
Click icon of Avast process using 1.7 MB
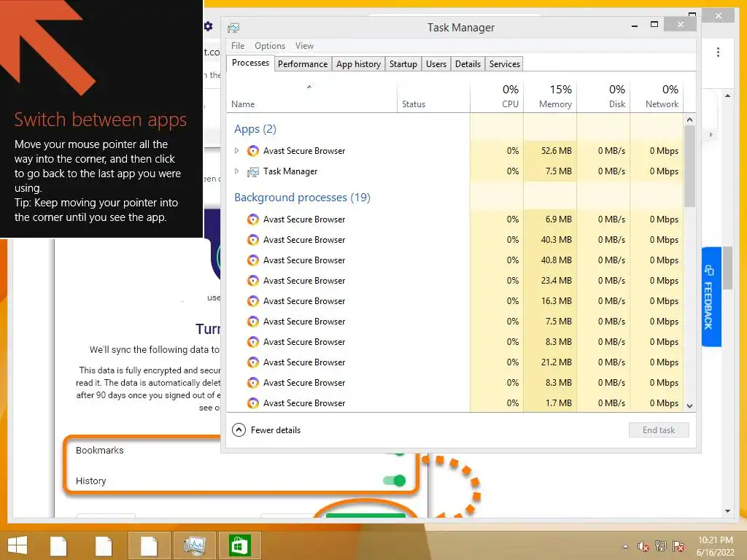tap(253, 403)
